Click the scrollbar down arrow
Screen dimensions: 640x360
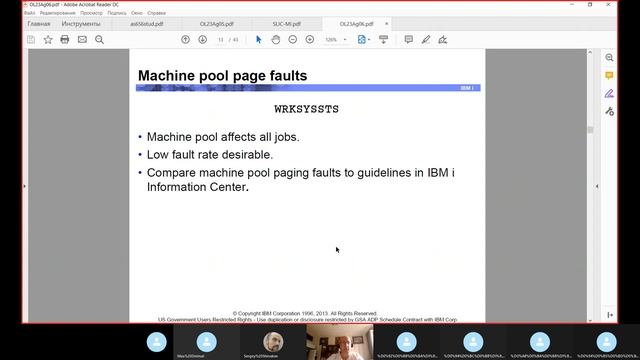tap(590, 320)
